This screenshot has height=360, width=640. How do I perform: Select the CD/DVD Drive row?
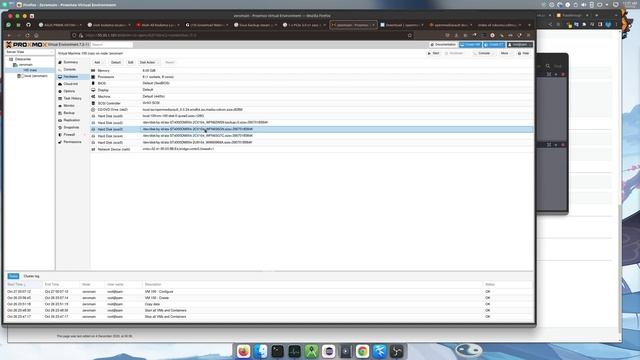[312, 109]
